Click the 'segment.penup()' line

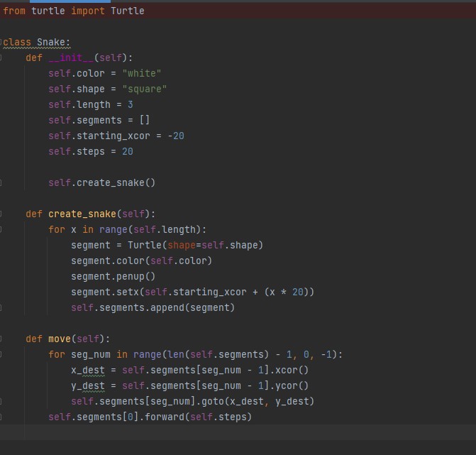[114, 276]
